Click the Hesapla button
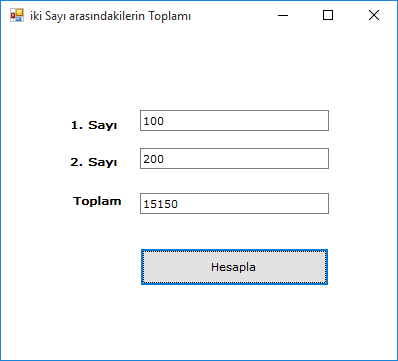The width and height of the screenshot is (398, 361). pyautogui.click(x=234, y=267)
